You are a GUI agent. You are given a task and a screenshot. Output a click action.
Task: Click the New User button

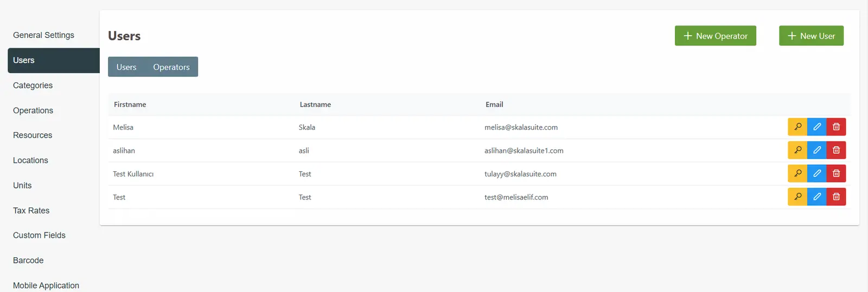(x=811, y=36)
